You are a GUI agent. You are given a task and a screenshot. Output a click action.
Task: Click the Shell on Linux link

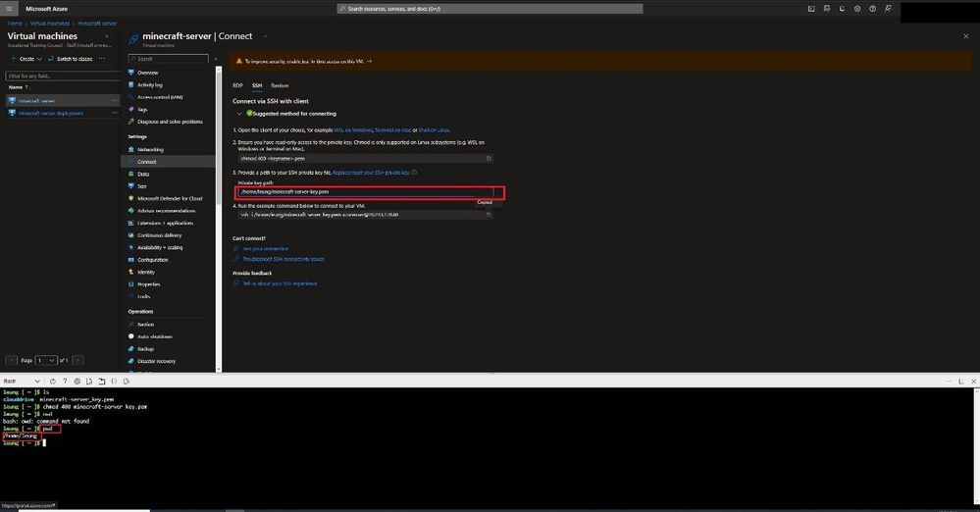[434, 130]
